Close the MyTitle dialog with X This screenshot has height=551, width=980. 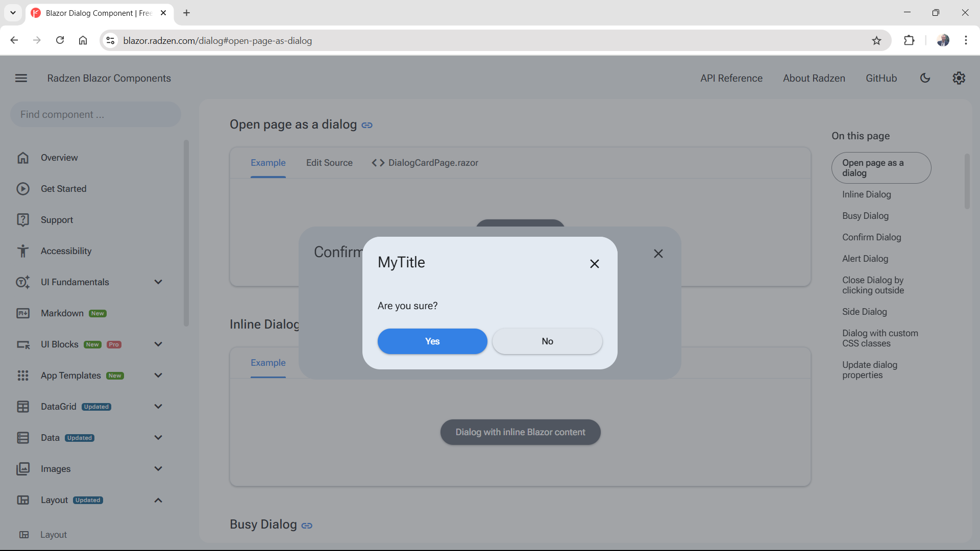(x=595, y=264)
